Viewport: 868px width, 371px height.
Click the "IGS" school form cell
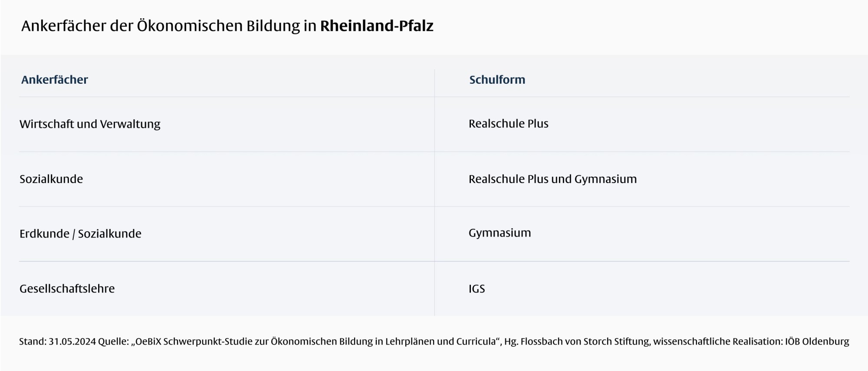coord(477,289)
